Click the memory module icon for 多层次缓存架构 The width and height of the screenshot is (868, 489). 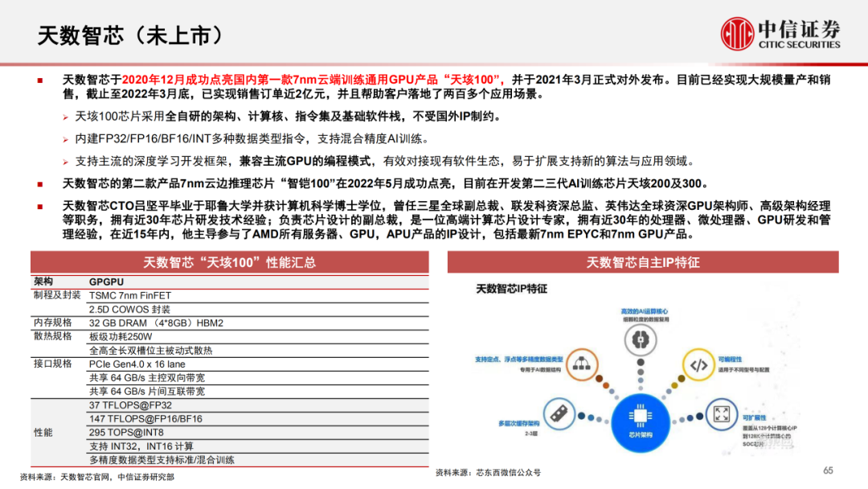(x=559, y=412)
